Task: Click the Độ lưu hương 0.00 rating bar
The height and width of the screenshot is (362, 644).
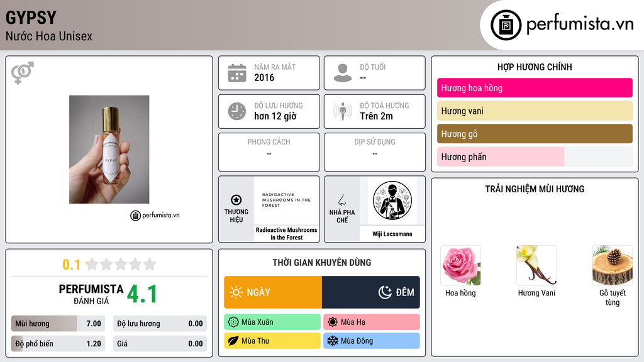Action: (160, 324)
